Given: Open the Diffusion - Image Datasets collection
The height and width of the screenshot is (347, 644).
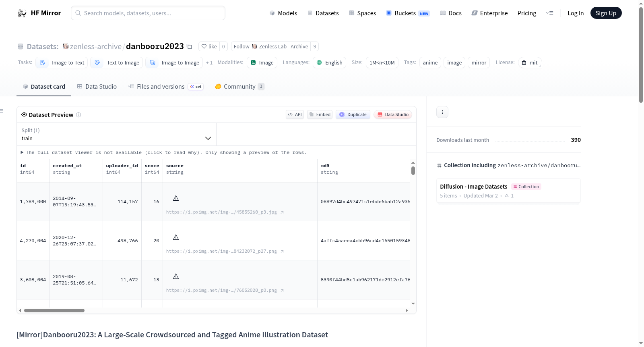Looking at the screenshot, I should [x=508, y=191].
